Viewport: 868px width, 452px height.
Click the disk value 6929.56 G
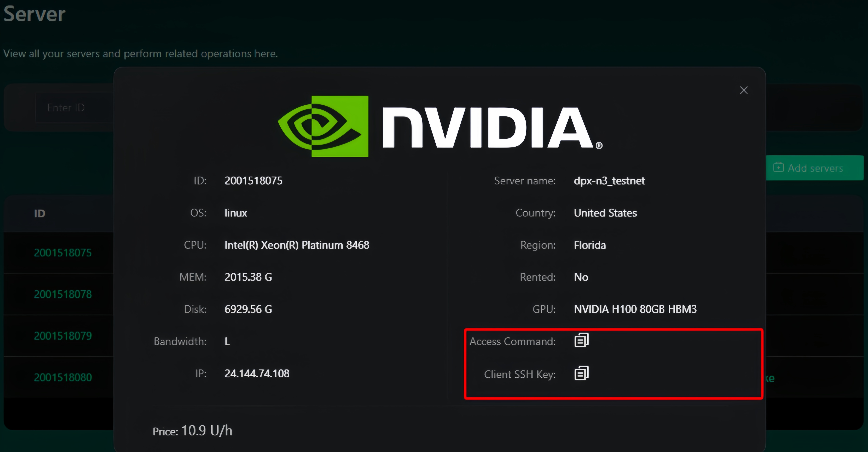[248, 309]
